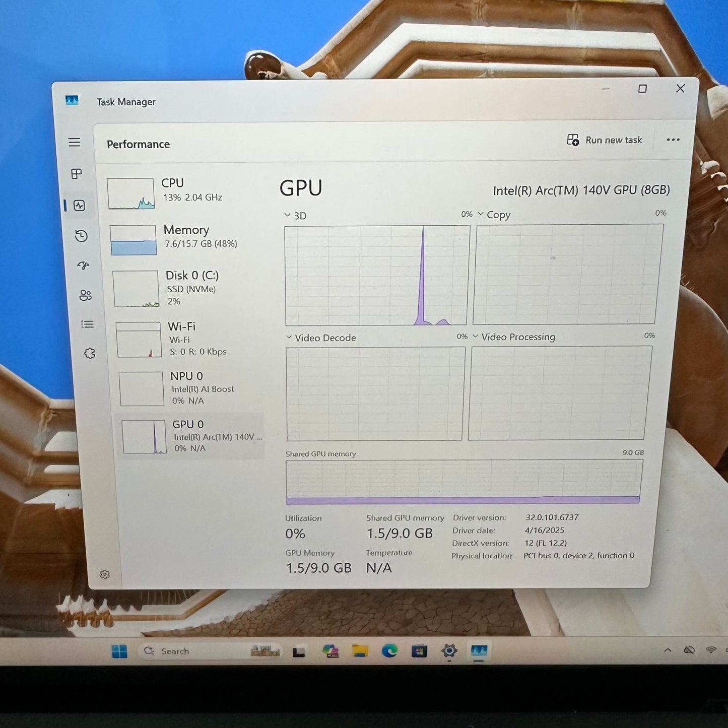Maximize the Task Manager window

(x=642, y=89)
